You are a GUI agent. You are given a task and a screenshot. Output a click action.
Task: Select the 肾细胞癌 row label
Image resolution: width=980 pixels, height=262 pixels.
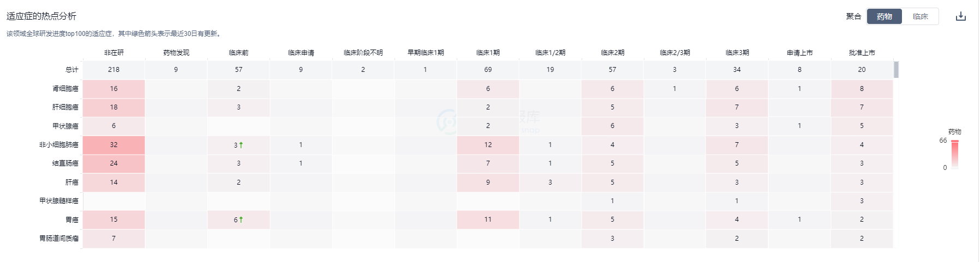[x=65, y=89]
